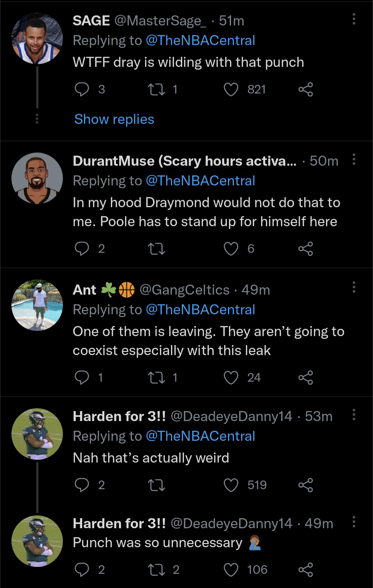Image resolution: width=373 pixels, height=588 pixels.
Task: Open more options on DurantMuse's tweet
Action: pos(354,159)
